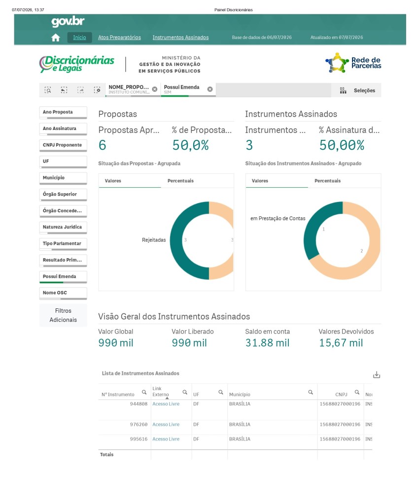
Task: Clear all selections icon
Action: [x=97, y=90]
